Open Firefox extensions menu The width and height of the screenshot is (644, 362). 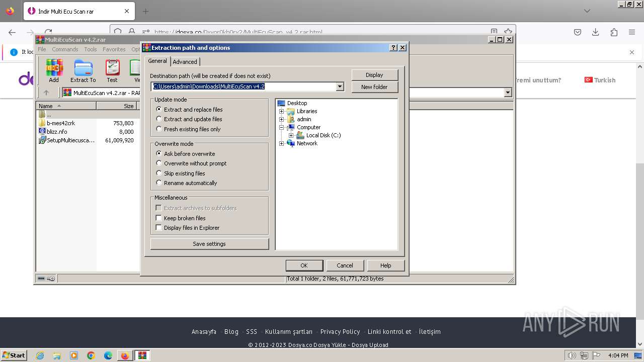(614, 32)
